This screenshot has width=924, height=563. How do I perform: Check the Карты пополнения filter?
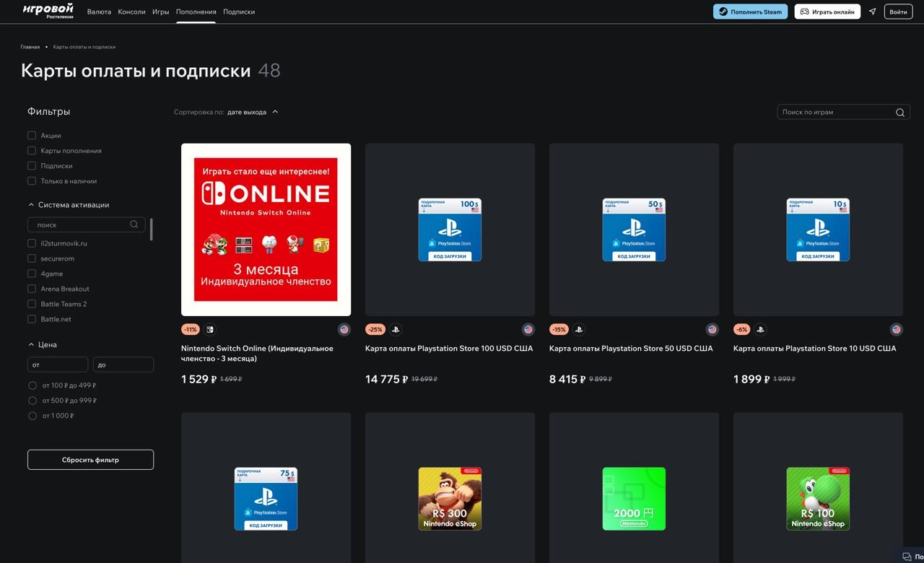click(32, 150)
